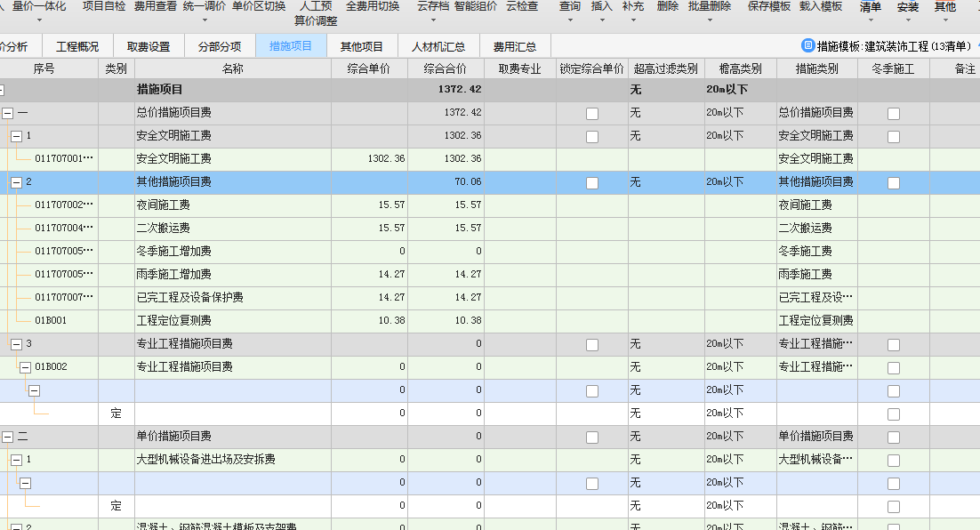980x530 pixels.
Task: Select the 夜间施工费 name cell
Action: (233, 205)
